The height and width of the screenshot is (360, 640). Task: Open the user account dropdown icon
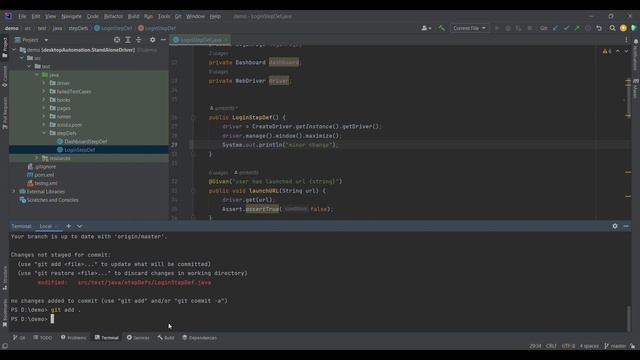pos(426,28)
